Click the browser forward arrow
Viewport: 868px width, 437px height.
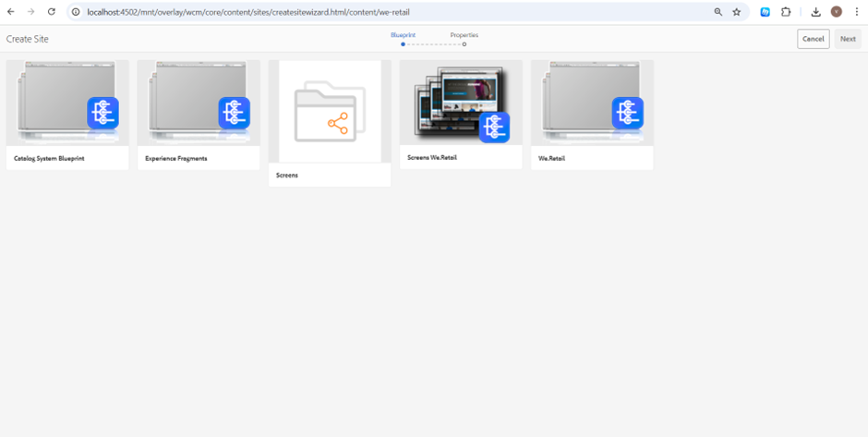click(30, 12)
